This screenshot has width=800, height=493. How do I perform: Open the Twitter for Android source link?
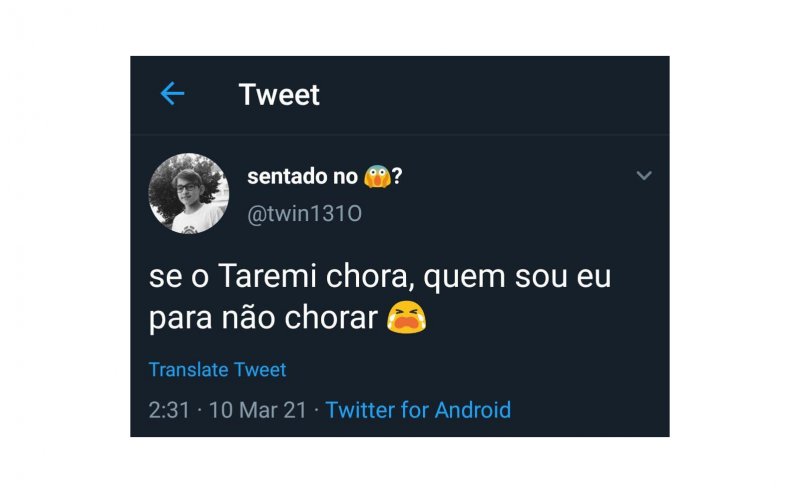(x=418, y=409)
